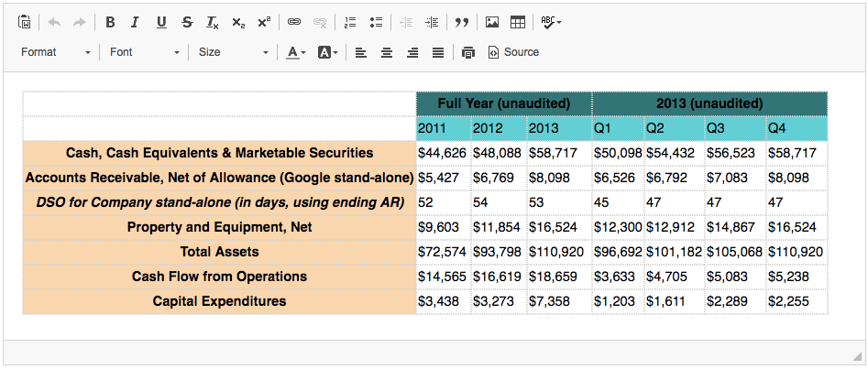This screenshot has width=868, height=369.
Task: Click the $7,083 cell
Action: click(x=735, y=178)
